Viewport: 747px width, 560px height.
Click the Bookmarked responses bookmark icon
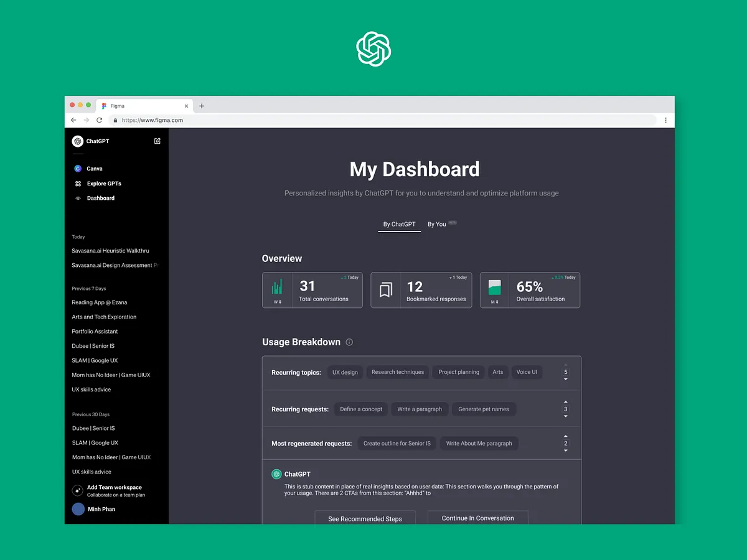[385, 289]
